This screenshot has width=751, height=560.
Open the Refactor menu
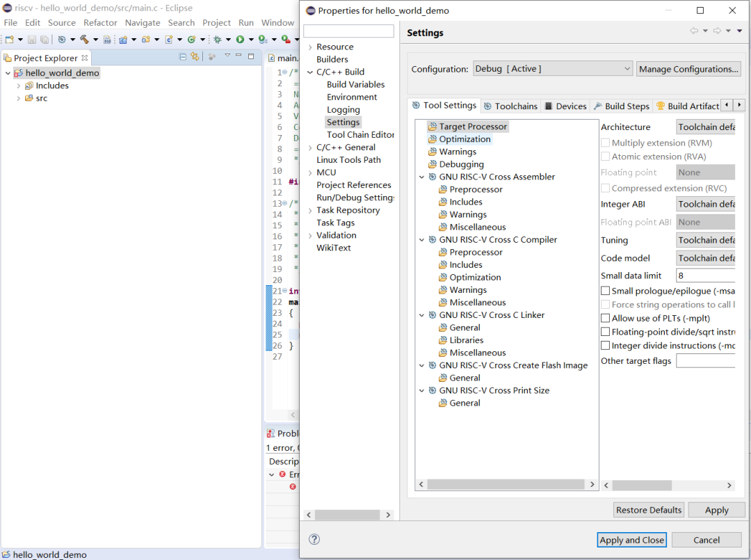tap(100, 22)
